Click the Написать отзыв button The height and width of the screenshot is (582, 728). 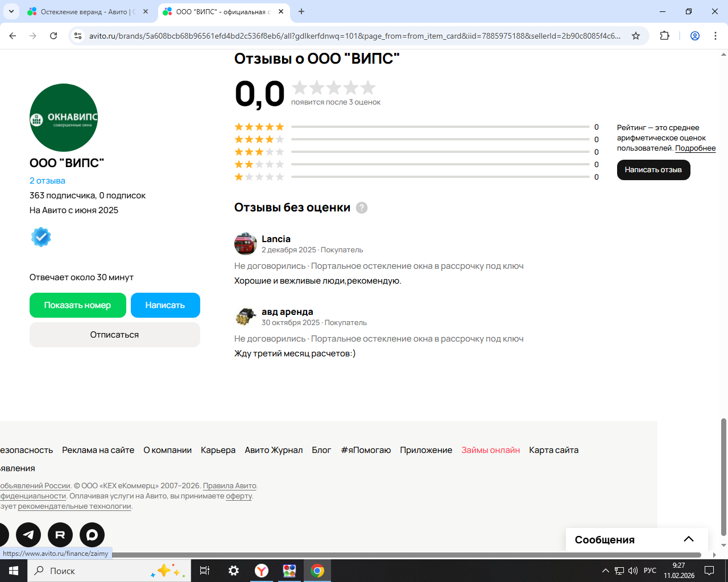point(653,170)
